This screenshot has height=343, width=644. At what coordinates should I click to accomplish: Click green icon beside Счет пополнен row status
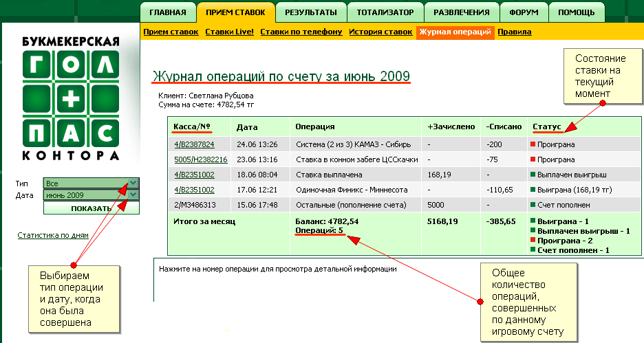[533, 204]
